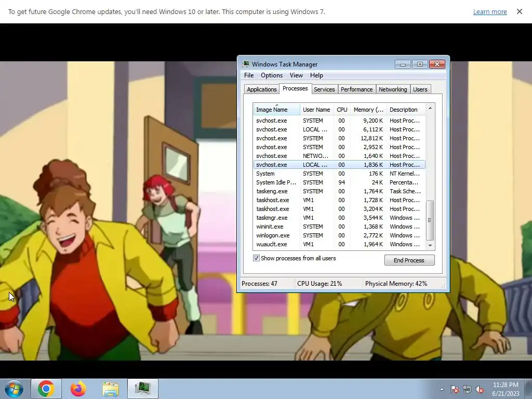Sort by User Name column header
The width and height of the screenshot is (532, 399).
(x=316, y=110)
